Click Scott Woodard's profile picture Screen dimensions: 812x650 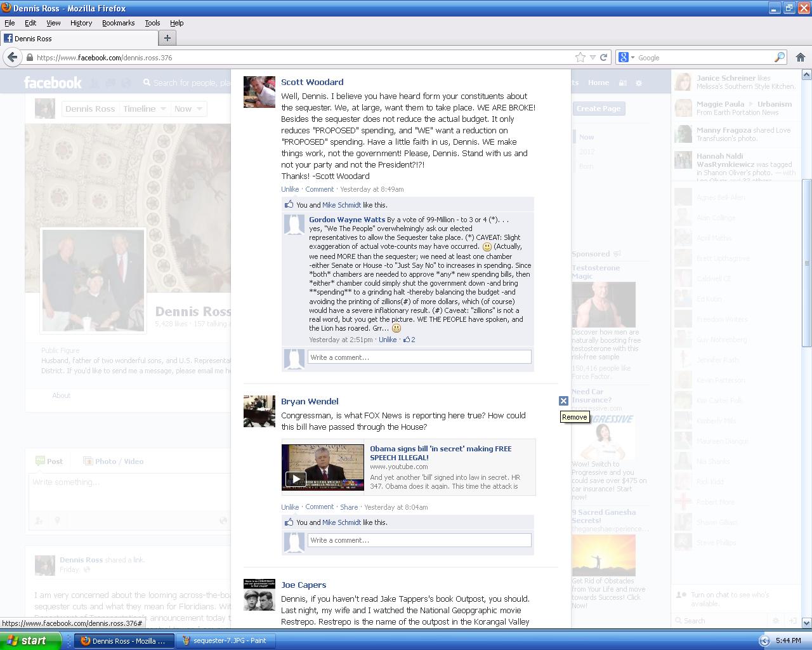(259, 92)
